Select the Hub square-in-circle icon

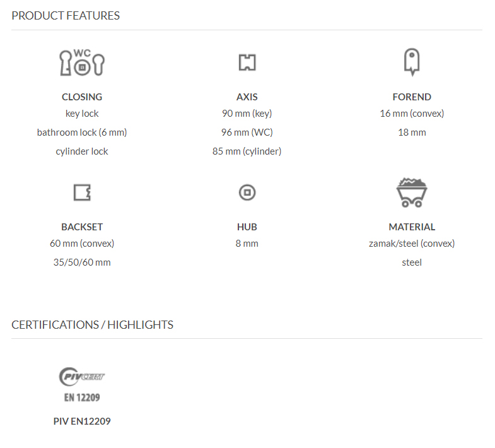tap(247, 192)
